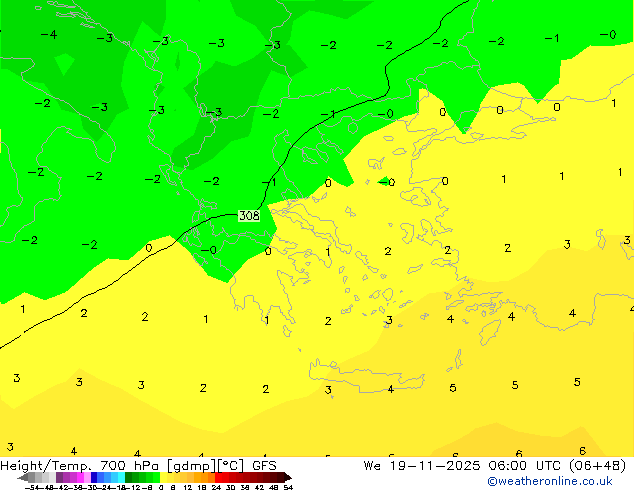Select the [°C] unit label
Image resolution: width=634 pixels, height=490 pixels.
[231, 466]
